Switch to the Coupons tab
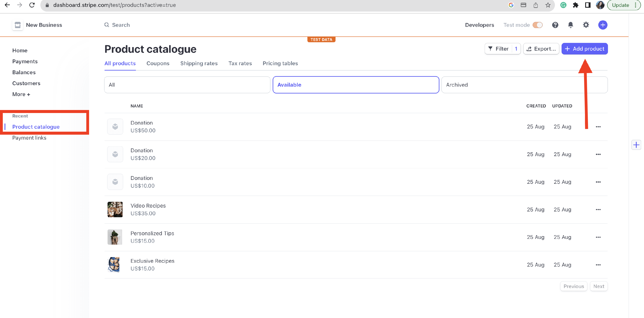 [x=158, y=63]
